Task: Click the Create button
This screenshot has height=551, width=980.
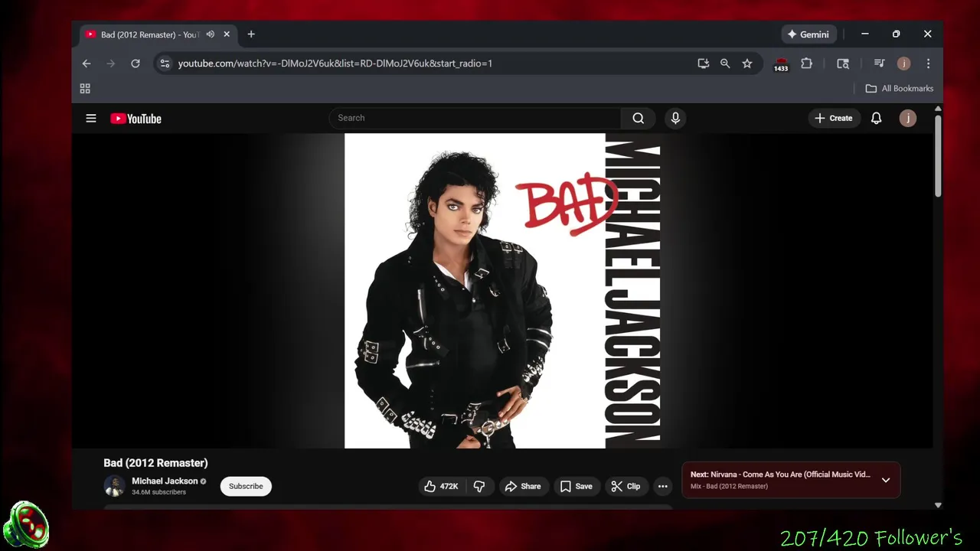Action: (833, 118)
